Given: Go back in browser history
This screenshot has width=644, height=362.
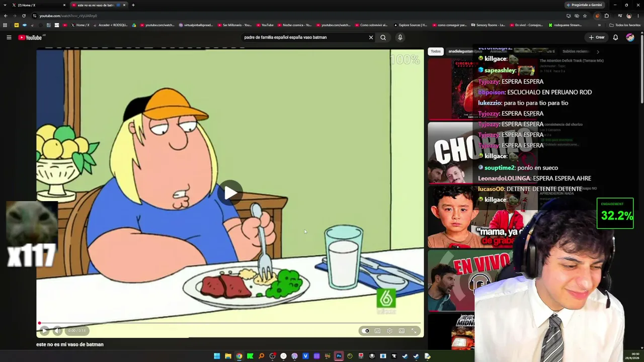Looking at the screenshot, I should 6,16.
